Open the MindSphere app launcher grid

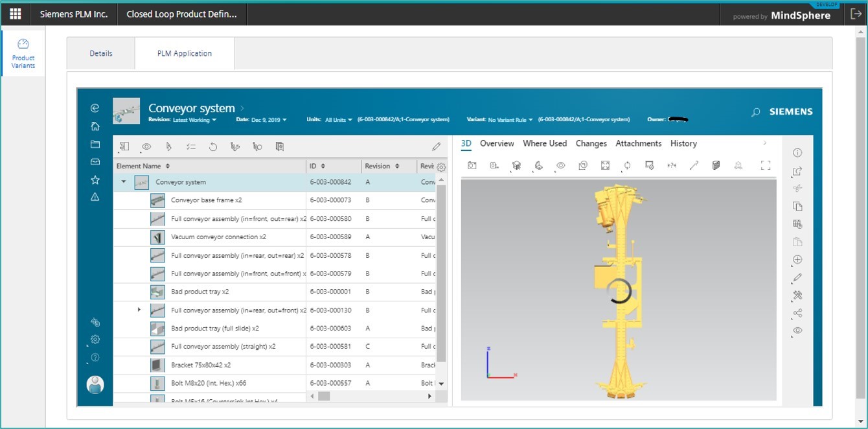coord(16,14)
